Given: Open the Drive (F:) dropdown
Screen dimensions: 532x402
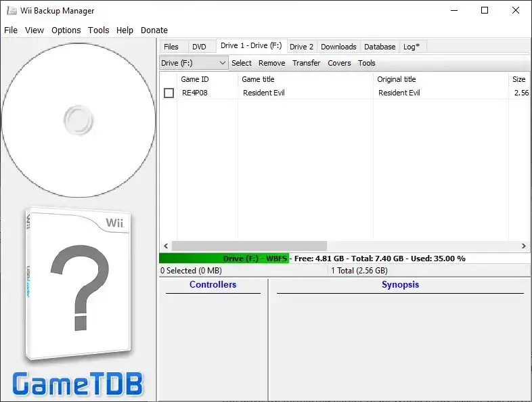Looking at the screenshot, I should click(194, 63).
